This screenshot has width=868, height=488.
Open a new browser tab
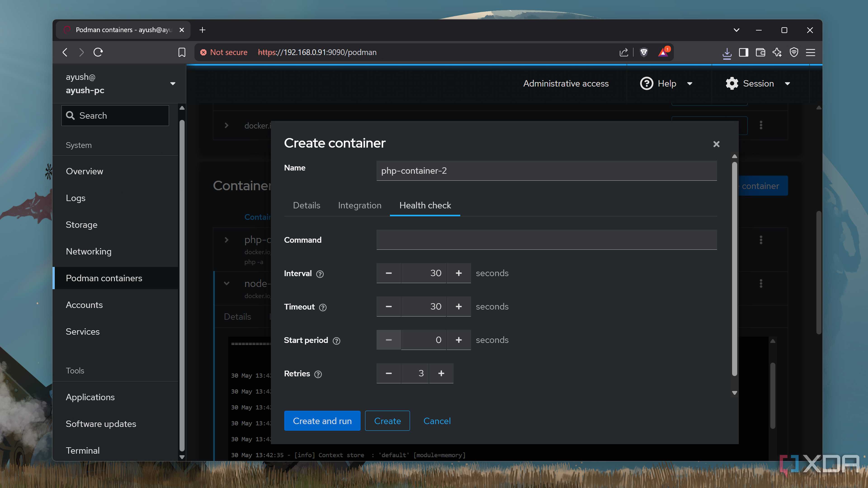pos(202,30)
